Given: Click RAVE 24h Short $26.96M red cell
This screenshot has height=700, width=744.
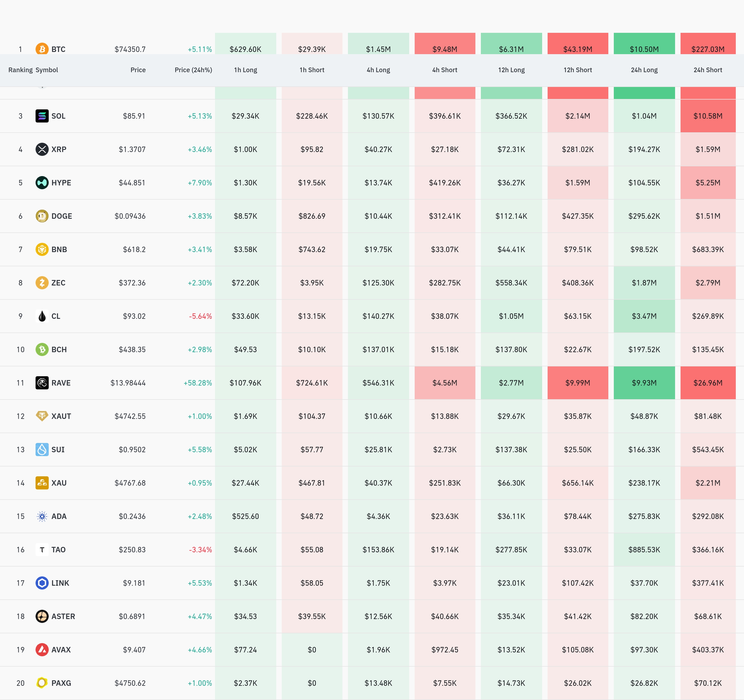Looking at the screenshot, I should [707, 383].
